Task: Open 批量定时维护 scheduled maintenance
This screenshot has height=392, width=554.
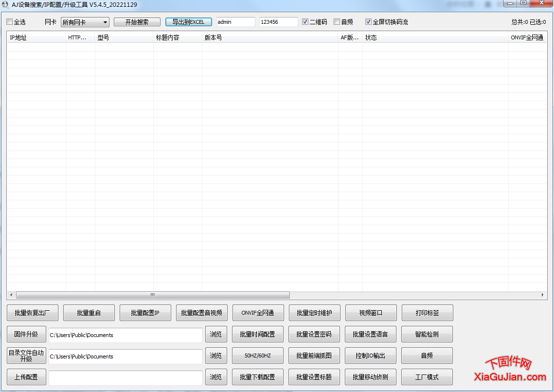Action: point(314,313)
